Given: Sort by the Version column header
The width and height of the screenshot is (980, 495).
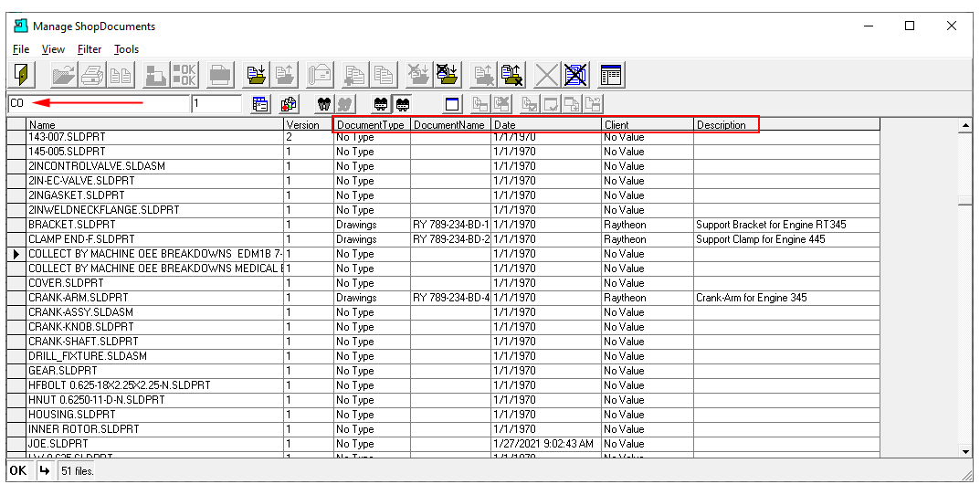Looking at the screenshot, I should [308, 124].
